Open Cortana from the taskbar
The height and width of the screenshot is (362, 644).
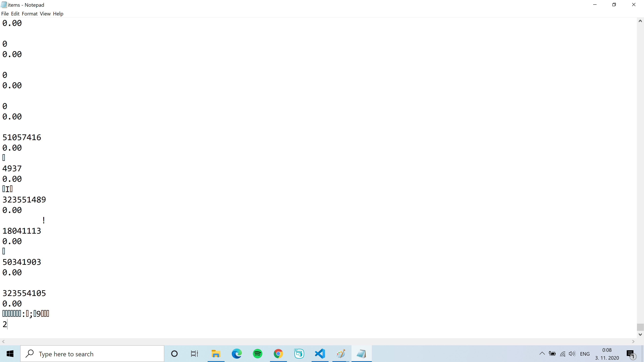pyautogui.click(x=174, y=354)
